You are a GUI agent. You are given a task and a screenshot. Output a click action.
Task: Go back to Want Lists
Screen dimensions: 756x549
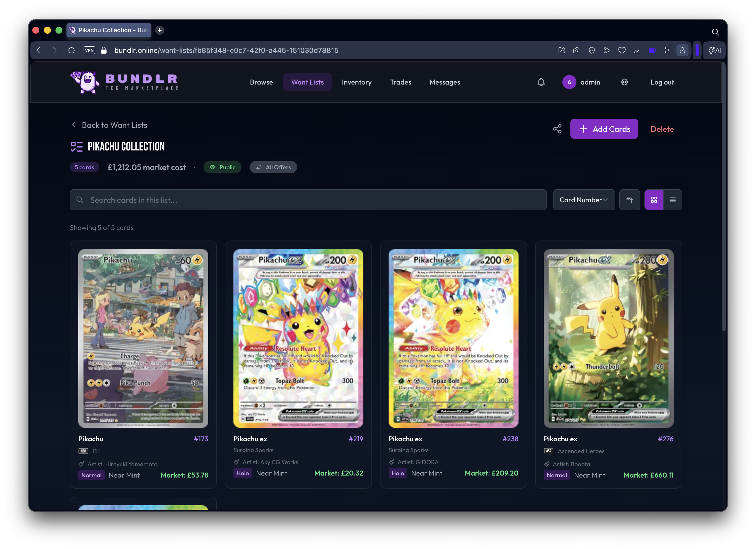(x=109, y=125)
